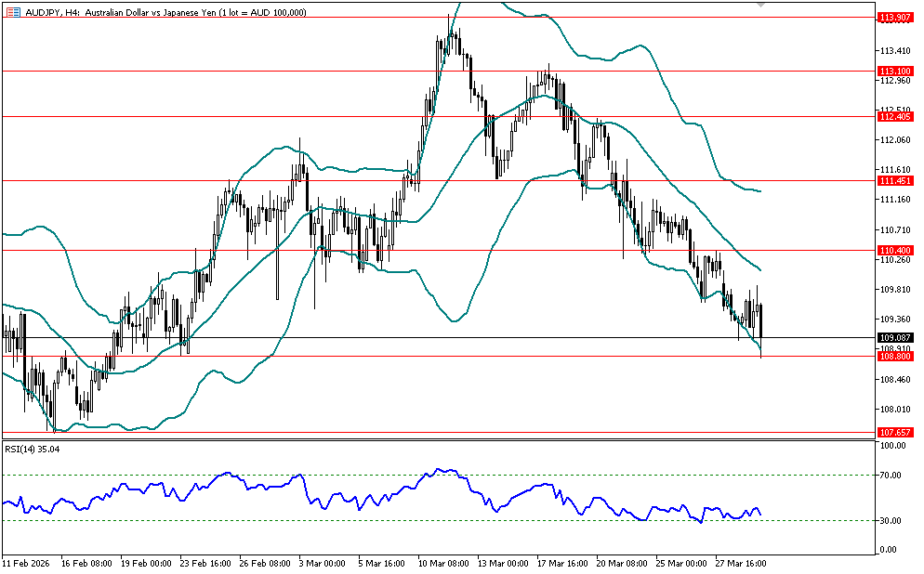This screenshot has width=924, height=574.
Task: Click the AUDJPY, H4 chart title text
Action: (x=45, y=12)
